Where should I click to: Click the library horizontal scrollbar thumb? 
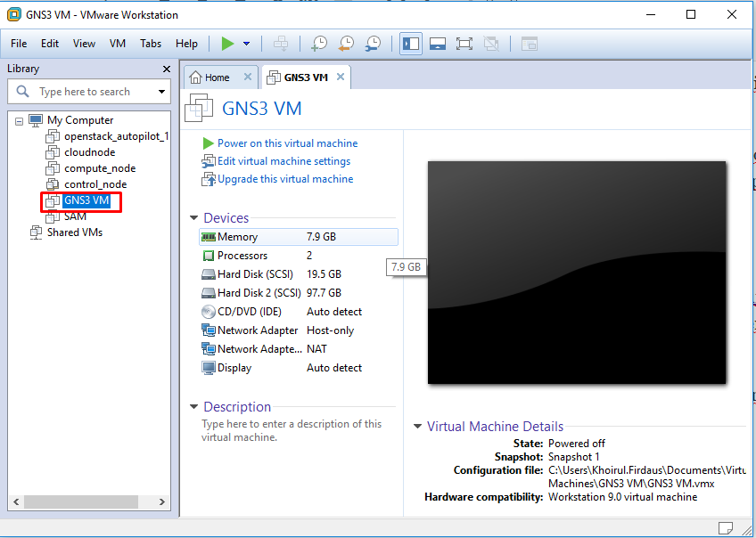[x=81, y=501]
